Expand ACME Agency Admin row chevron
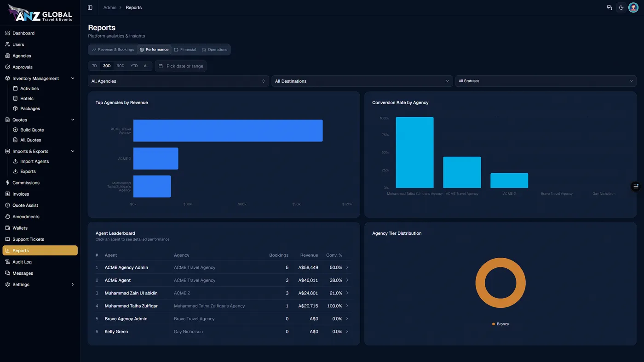Screen dimensions: 644x362 347,267
